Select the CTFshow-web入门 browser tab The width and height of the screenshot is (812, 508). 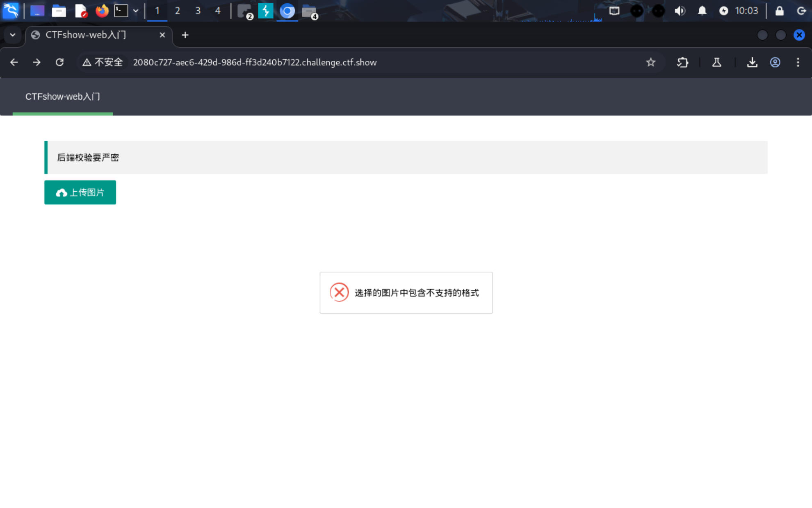click(x=86, y=35)
